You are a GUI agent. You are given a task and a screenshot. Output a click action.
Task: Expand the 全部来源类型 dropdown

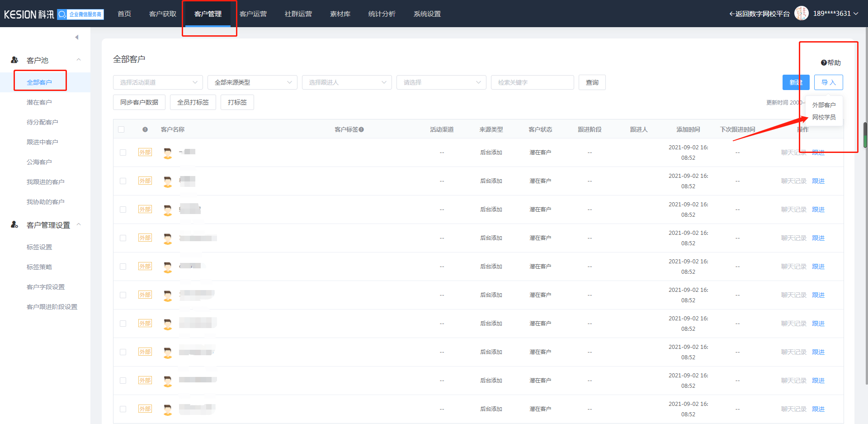[252, 82]
